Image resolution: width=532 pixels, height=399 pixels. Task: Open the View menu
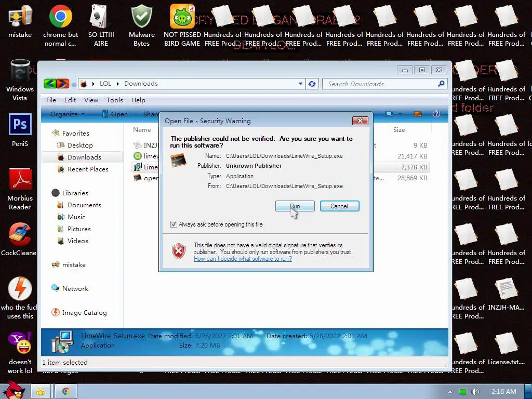tap(91, 100)
